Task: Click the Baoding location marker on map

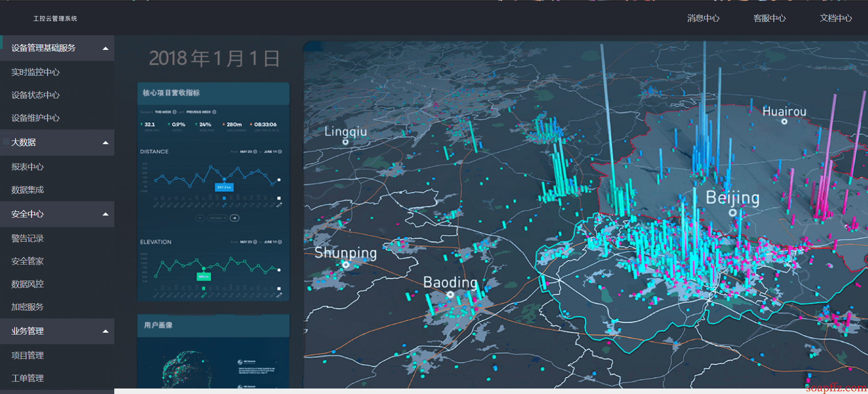Action: (x=450, y=294)
